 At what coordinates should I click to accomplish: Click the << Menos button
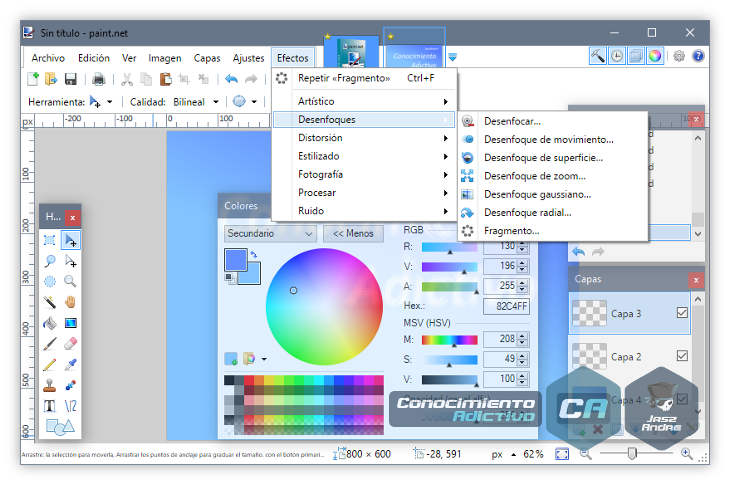point(353,234)
